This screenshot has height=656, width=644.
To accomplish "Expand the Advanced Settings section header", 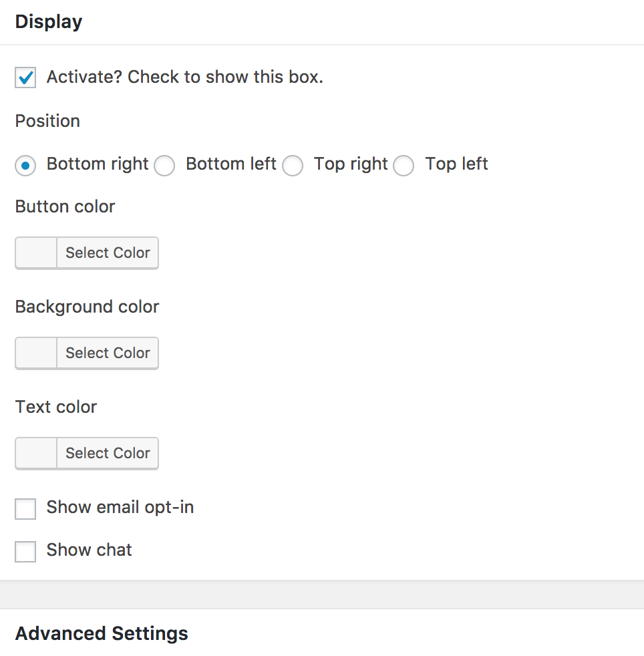I will click(x=102, y=633).
